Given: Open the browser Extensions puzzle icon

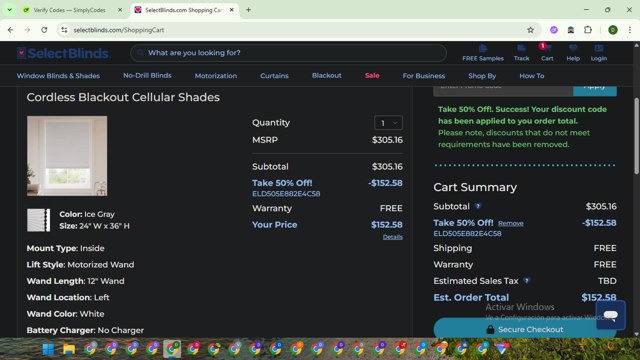Looking at the screenshot, I should pyautogui.click(x=588, y=30).
